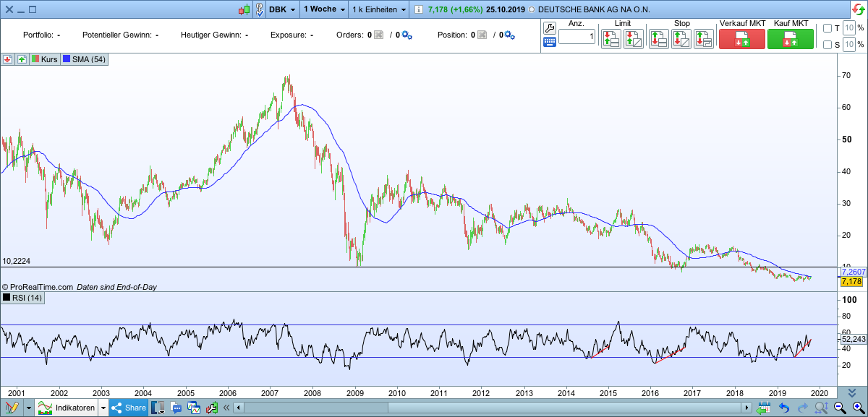Click the zoom in magnifier icon
This screenshot has width=868, height=417.
(859, 408)
